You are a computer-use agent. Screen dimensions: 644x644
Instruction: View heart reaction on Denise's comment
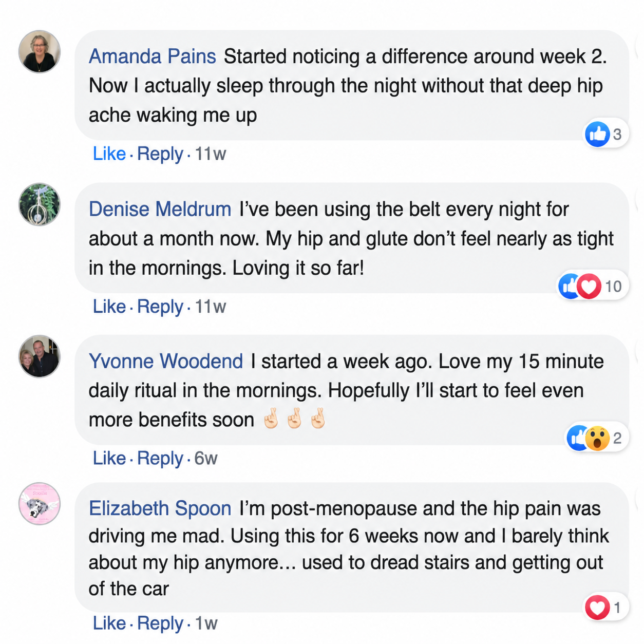589,286
